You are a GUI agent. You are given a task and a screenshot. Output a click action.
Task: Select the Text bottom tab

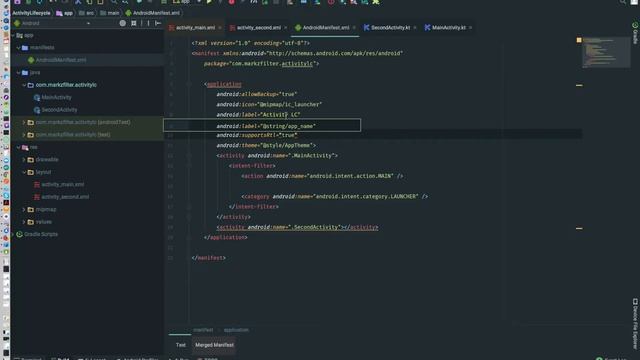coord(180,345)
